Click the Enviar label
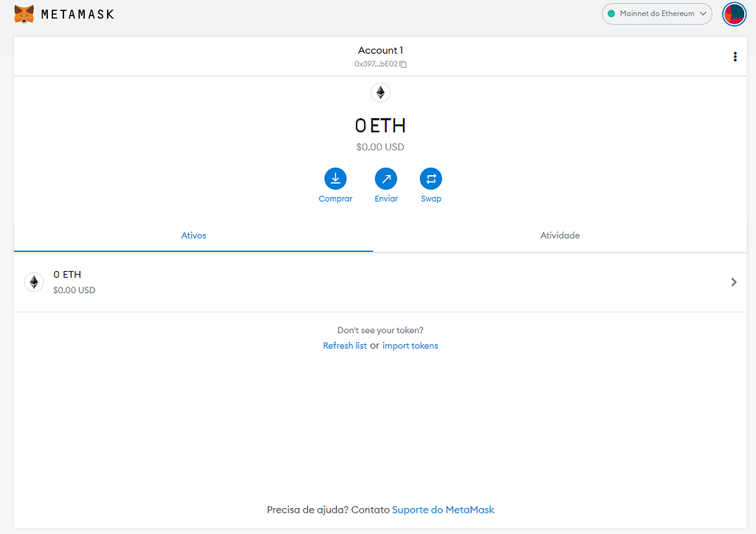The width and height of the screenshot is (756, 534). [x=385, y=199]
